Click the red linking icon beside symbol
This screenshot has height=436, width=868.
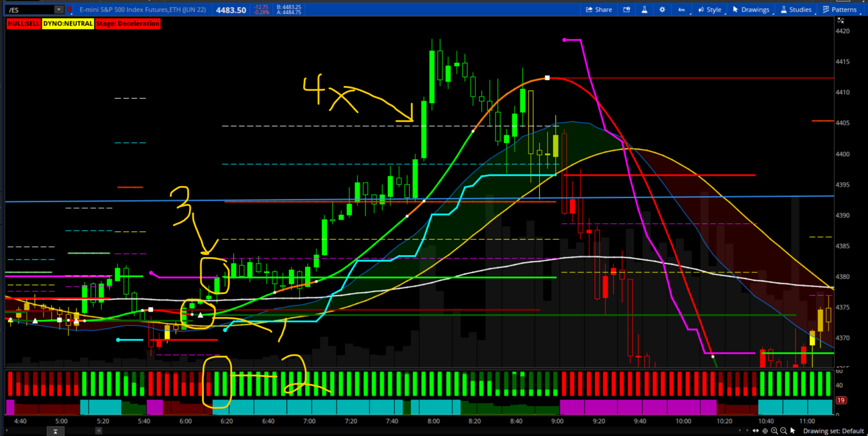(69, 10)
